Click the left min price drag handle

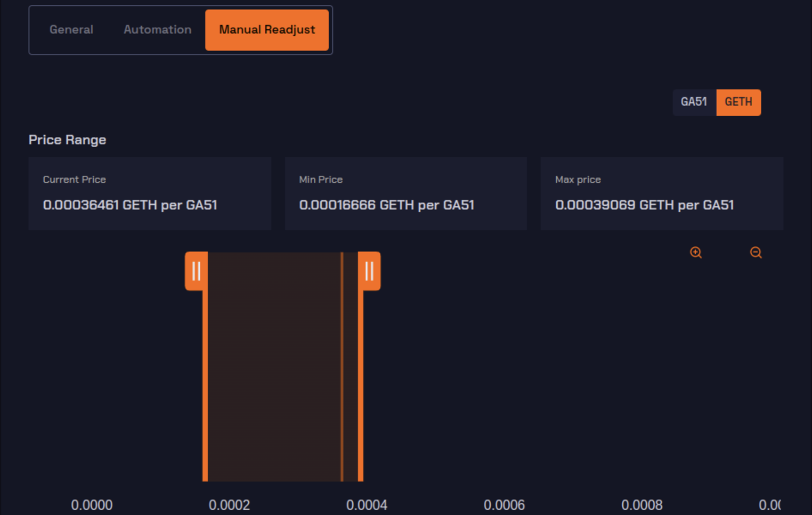pyautogui.click(x=196, y=271)
